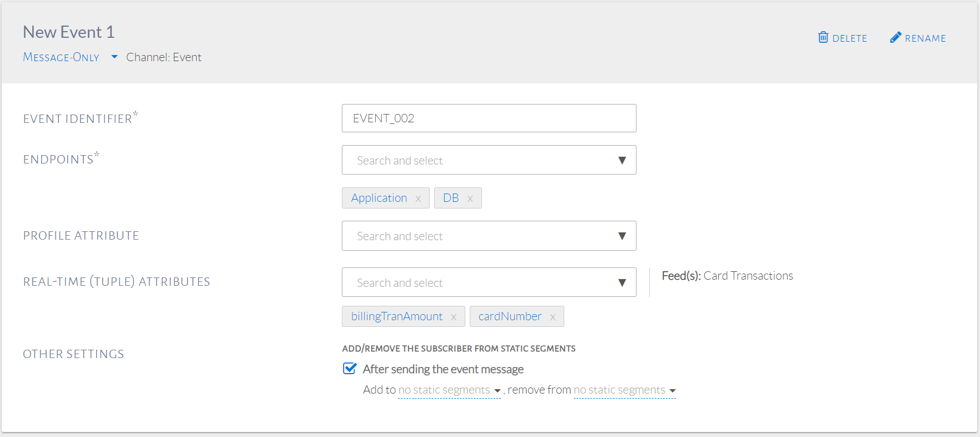Expand the Profile Attribute dropdown arrow
This screenshot has height=437, width=980.
point(622,236)
